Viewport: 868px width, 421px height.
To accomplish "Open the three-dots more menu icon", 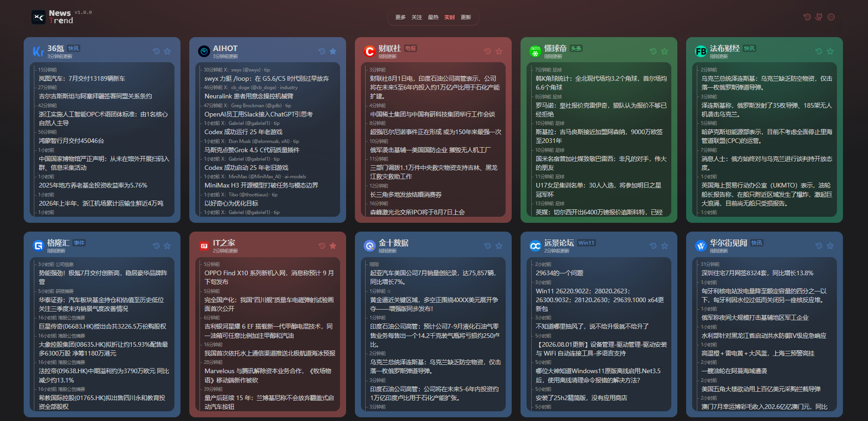I will [x=831, y=17].
